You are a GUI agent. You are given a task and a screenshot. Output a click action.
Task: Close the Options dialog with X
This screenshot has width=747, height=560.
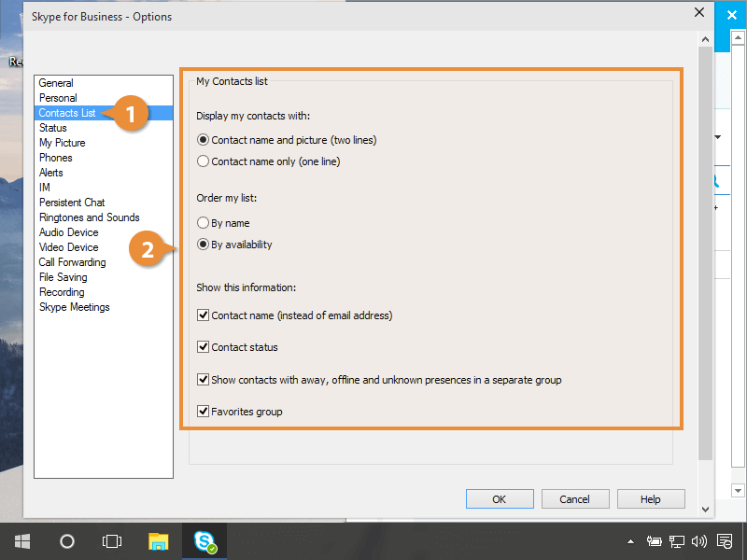(x=698, y=13)
